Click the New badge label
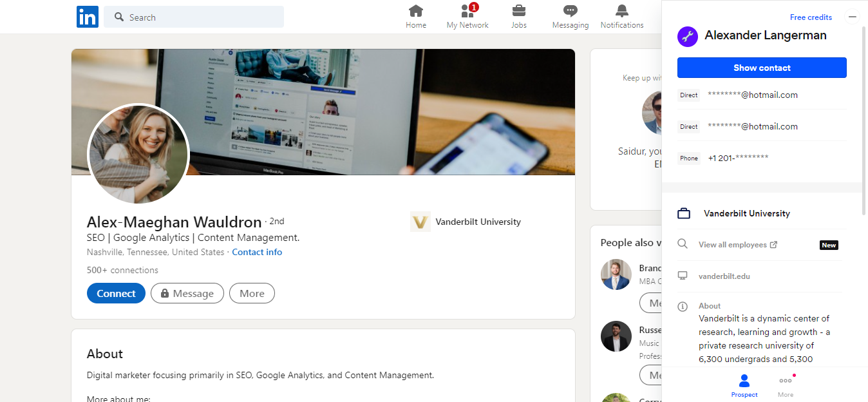The height and width of the screenshot is (402, 868). (829, 245)
